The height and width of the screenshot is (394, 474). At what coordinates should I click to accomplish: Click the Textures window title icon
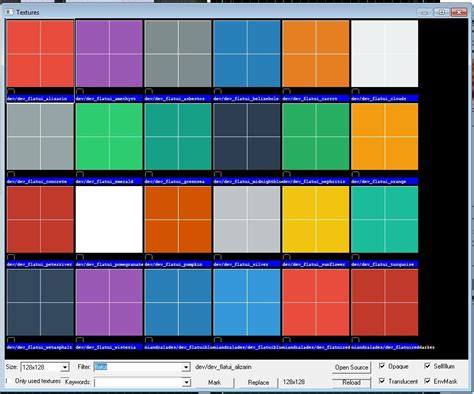point(10,12)
